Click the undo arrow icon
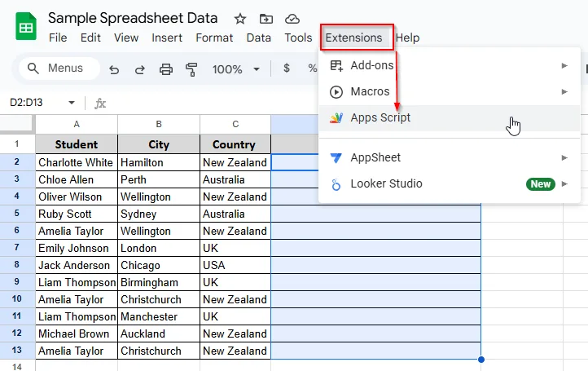The image size is (588, 371). point(114,69)
